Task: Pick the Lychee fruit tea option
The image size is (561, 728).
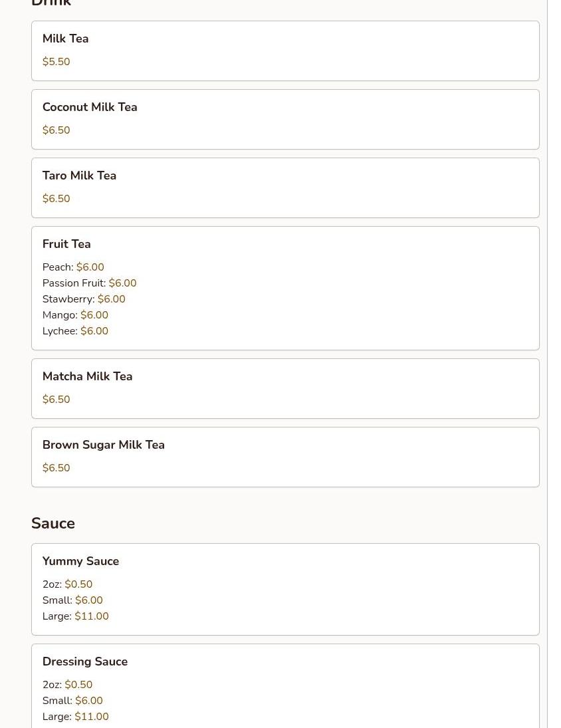Action: click(75, 331)
